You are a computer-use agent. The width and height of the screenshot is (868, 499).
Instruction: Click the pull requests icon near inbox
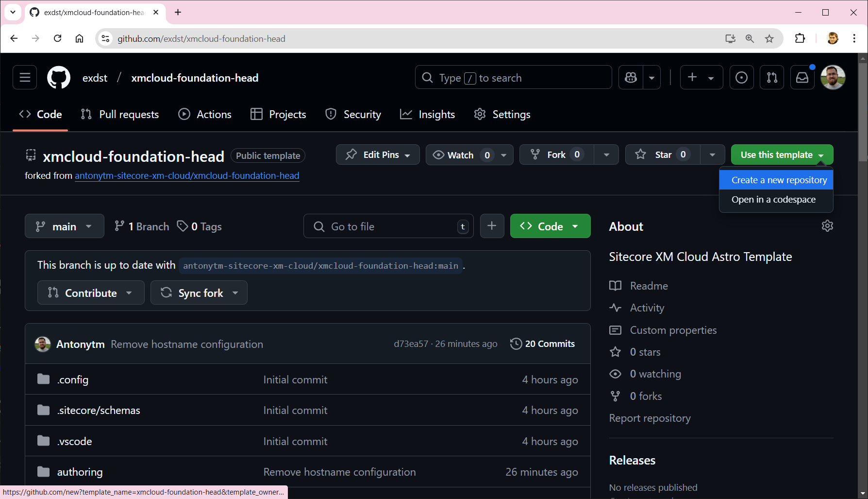pos(772,77)
